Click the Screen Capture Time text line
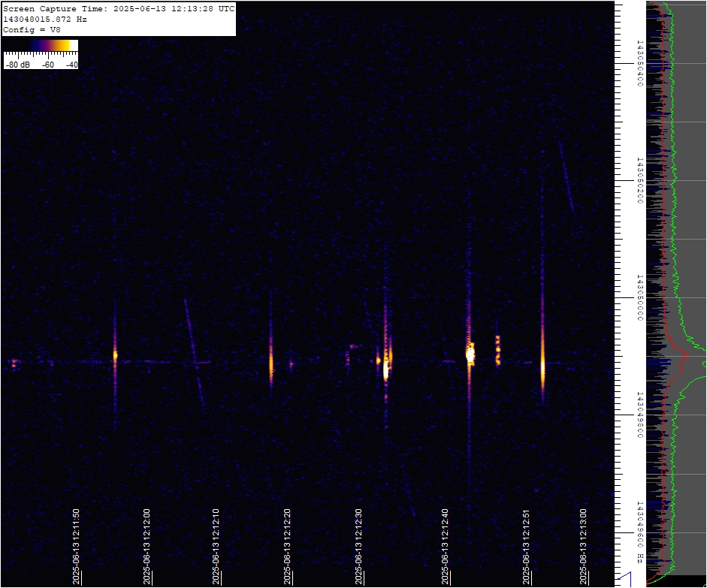707x588 pixels. [x=119, y=9]
